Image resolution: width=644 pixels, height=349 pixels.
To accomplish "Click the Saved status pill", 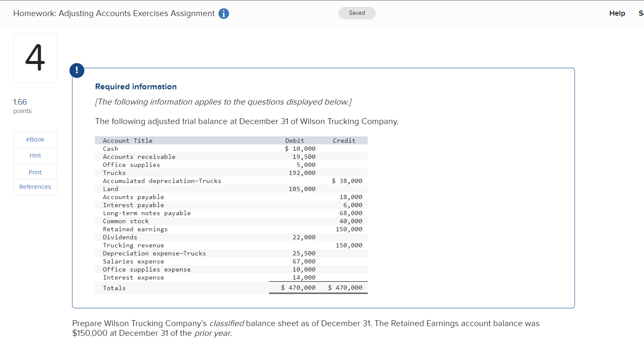I will coord(357,13).
